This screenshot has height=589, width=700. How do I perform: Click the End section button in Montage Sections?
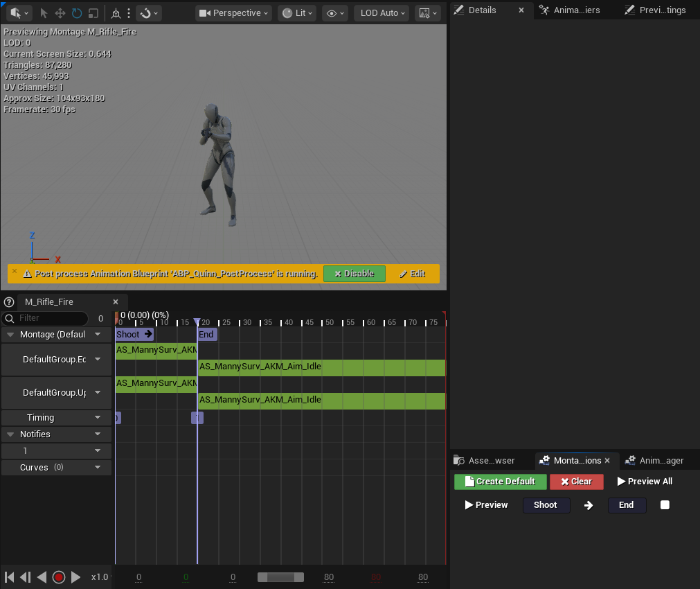[x=627, y=505]
